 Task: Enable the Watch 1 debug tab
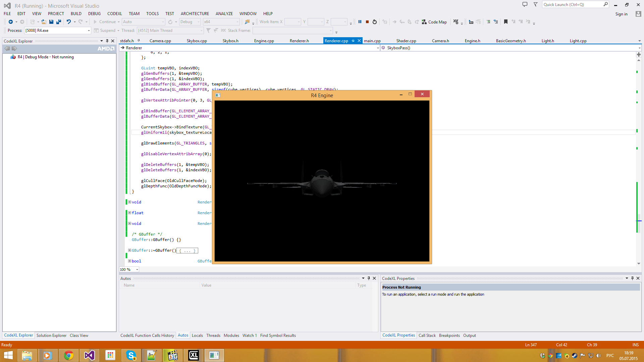[x=249, y=335]
